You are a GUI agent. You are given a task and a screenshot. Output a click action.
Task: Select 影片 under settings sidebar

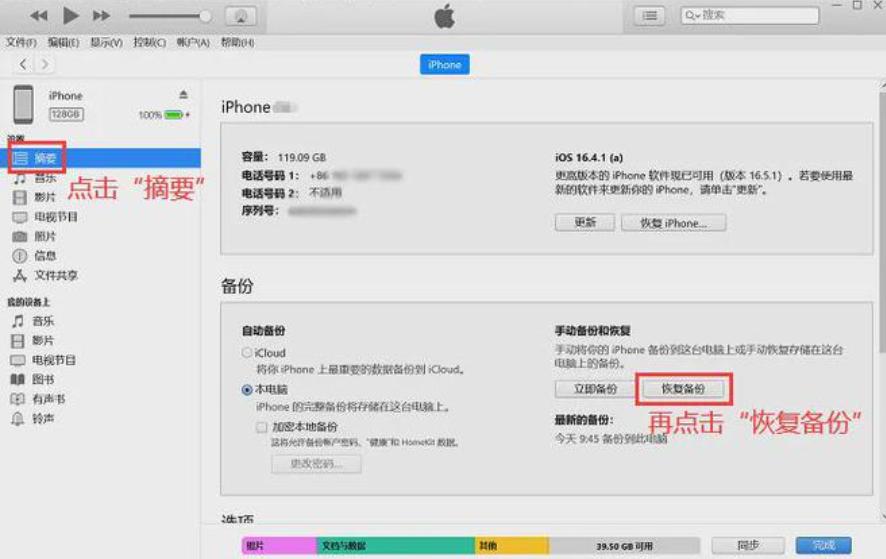pyautogui.click(x=45, y=197)
